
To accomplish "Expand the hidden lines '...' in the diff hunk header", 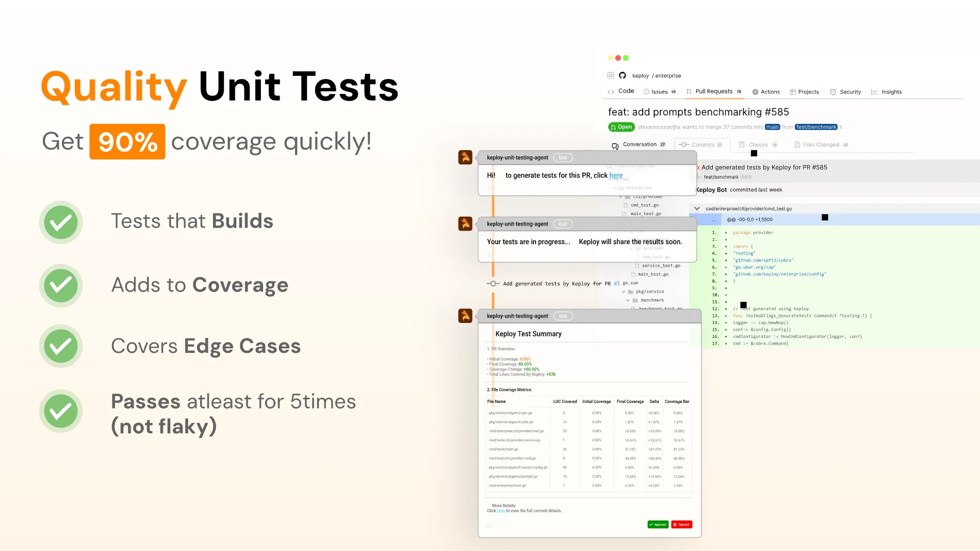I will 714,220.
